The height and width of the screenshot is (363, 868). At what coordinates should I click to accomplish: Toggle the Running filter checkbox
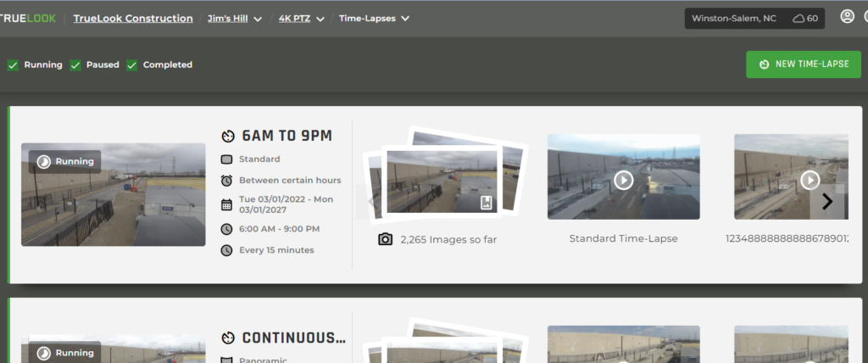[x=13, y=65]
